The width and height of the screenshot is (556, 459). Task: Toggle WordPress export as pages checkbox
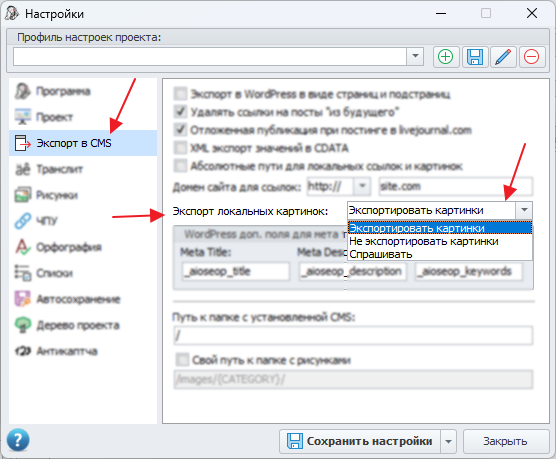(180, 94)
